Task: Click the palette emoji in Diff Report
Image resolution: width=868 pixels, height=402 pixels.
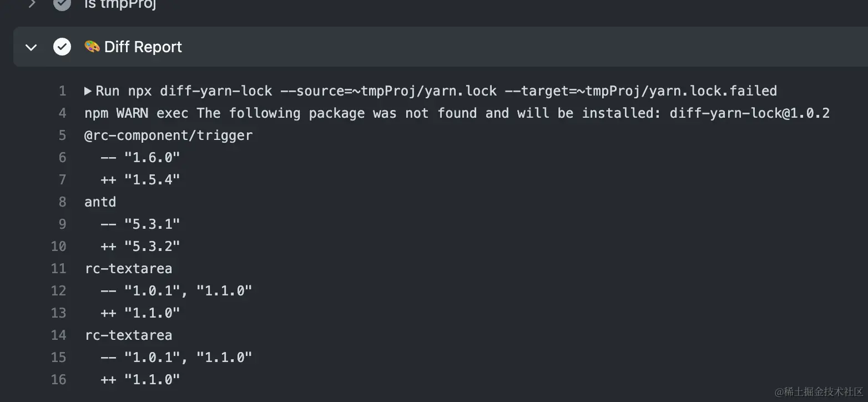Action: point(92,47)
